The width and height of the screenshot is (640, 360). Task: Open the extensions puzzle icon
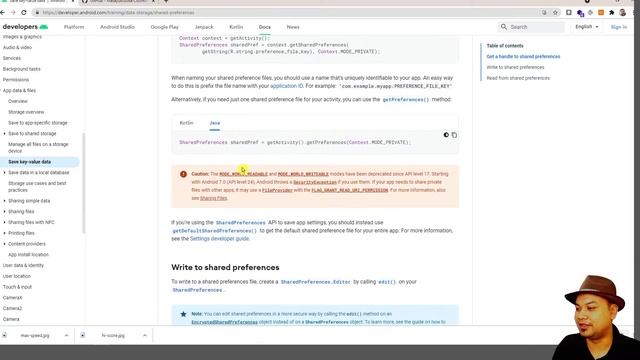click(611, 13)
